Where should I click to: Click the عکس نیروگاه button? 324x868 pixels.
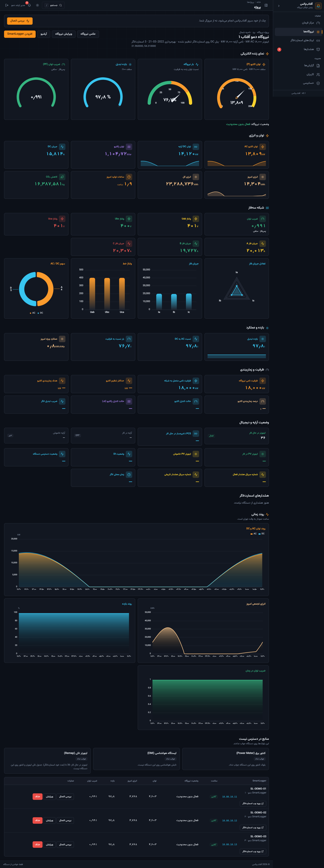point(88,34)
